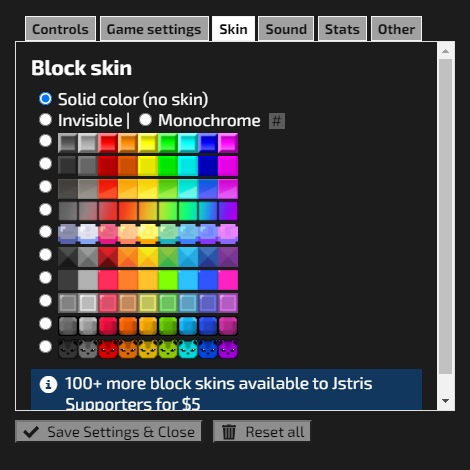Select the Skin tab
This screenshot has height=470, width=470.
pyautogui.click(x=233, y=29)
